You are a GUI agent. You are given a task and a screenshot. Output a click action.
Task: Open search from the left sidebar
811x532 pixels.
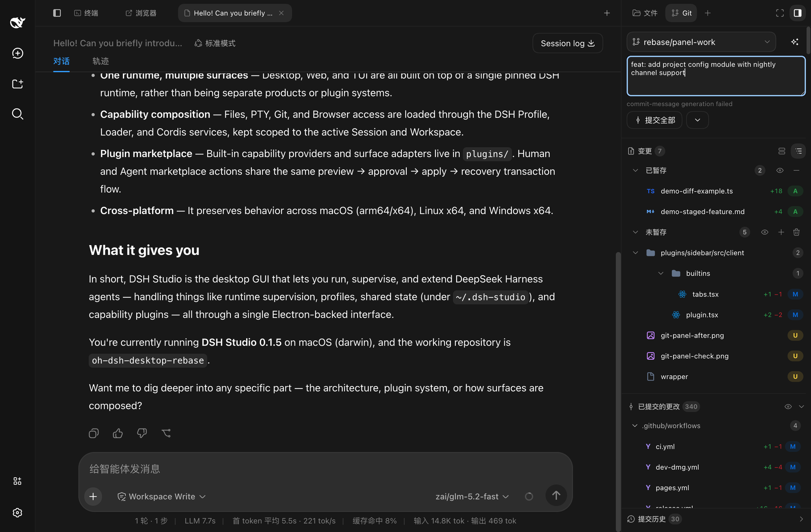[17, 114]
